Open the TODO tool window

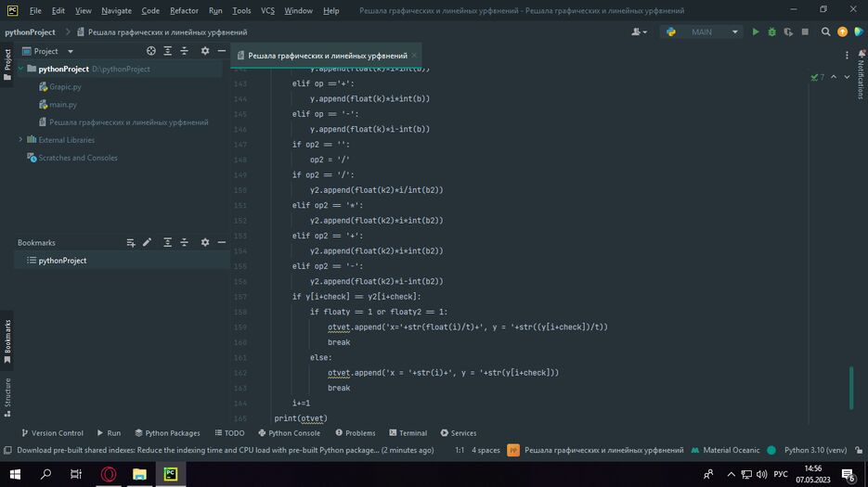click(229, 433)
